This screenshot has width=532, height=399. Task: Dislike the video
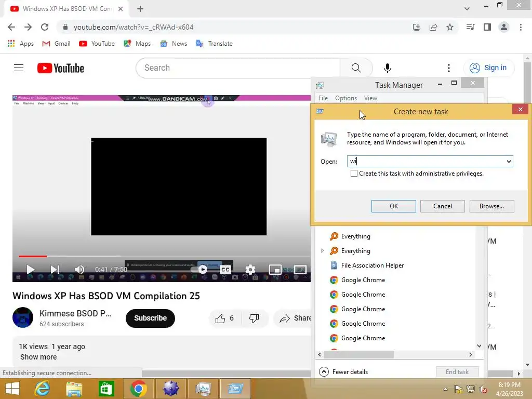[x=255, y=318]
